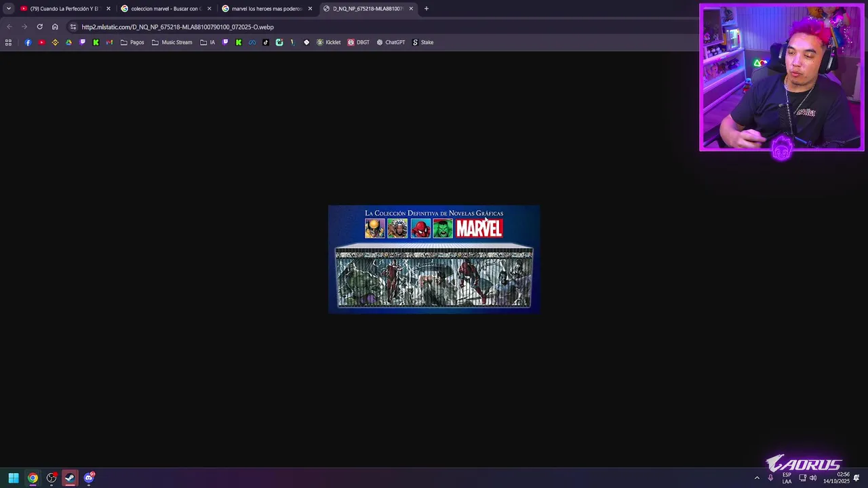Open Steam from the taskbar
This screenshot has width=868, height=488.
[70, 478]
